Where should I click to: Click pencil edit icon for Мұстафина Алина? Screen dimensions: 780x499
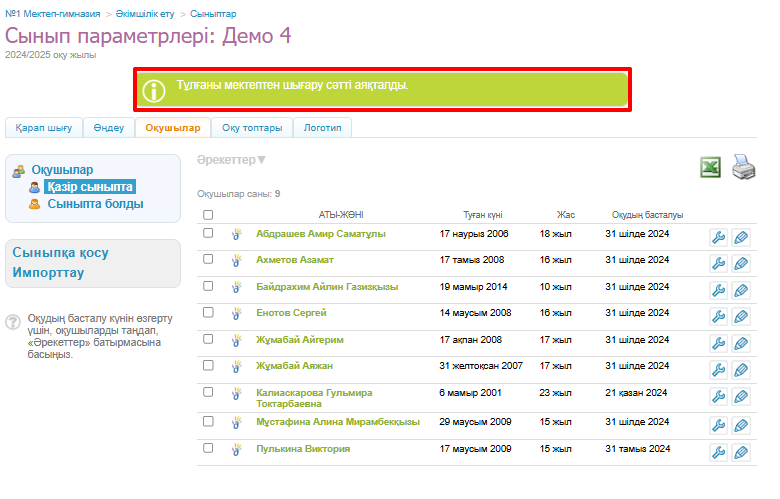pos(741,426)
